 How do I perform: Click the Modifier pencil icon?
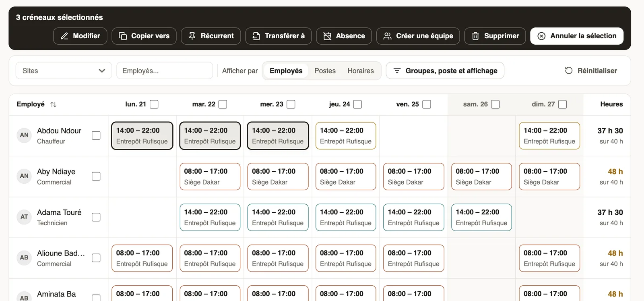(64, 36)
